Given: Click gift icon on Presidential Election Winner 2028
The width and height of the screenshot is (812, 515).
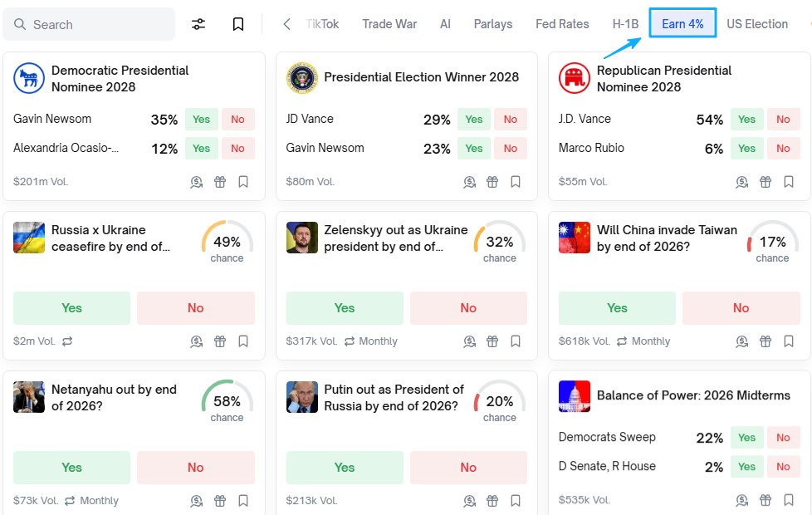Looking at the screenshot, I should click(x=492, y=182).
